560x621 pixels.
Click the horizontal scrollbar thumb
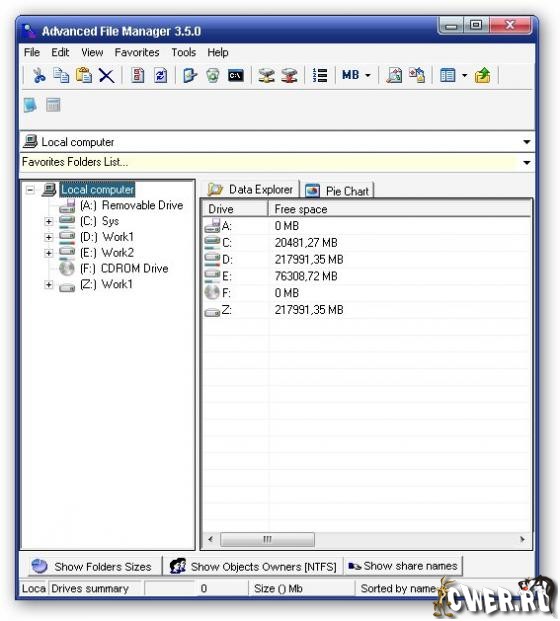pos(267,539)
